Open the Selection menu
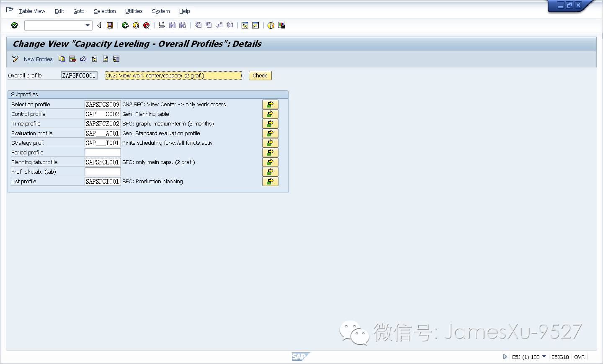603x364 pixels. click(105, 11)
